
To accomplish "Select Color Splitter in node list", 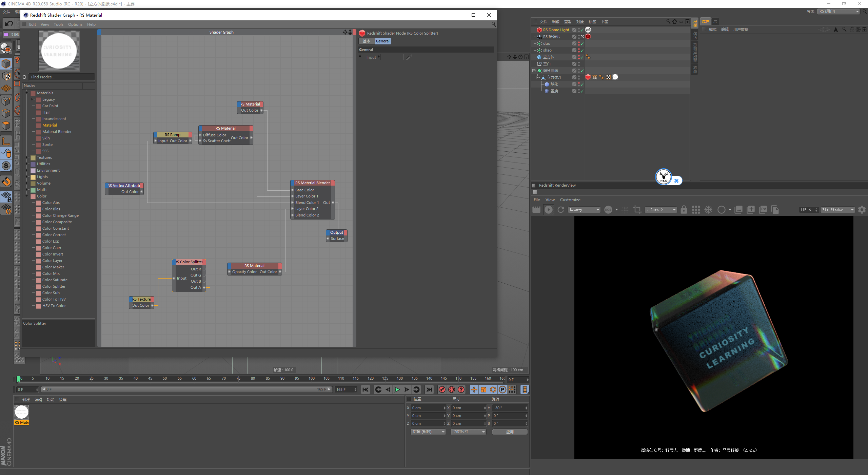I will (x=54, y=286).
